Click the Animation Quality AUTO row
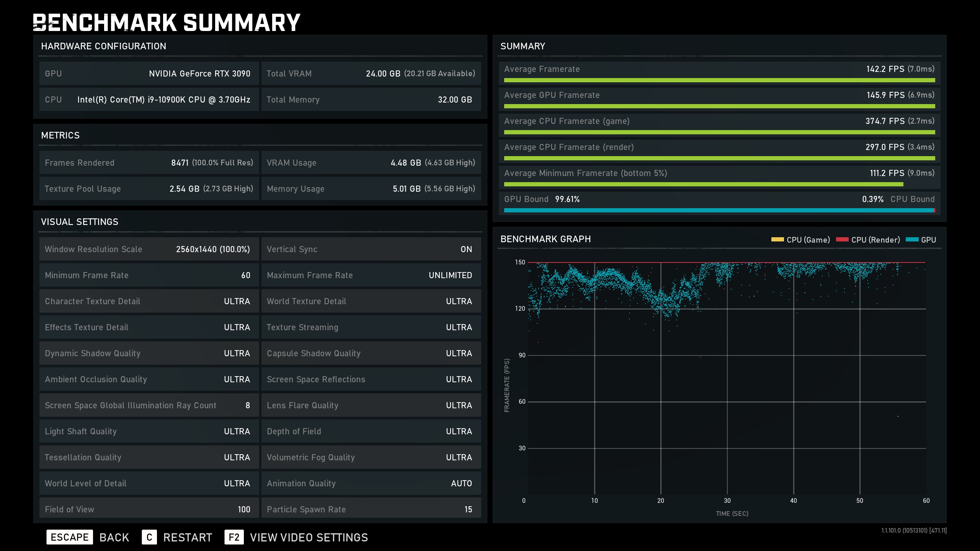Screen dimensions: 980x551 pos(371,483)
